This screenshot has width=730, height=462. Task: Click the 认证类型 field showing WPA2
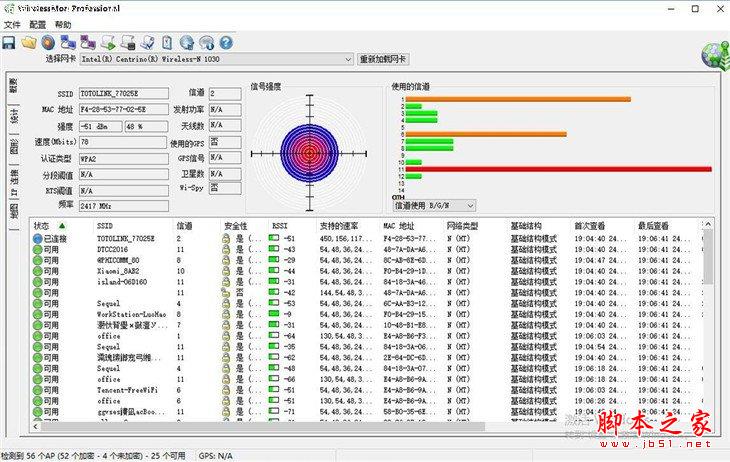tap(124, 159)
